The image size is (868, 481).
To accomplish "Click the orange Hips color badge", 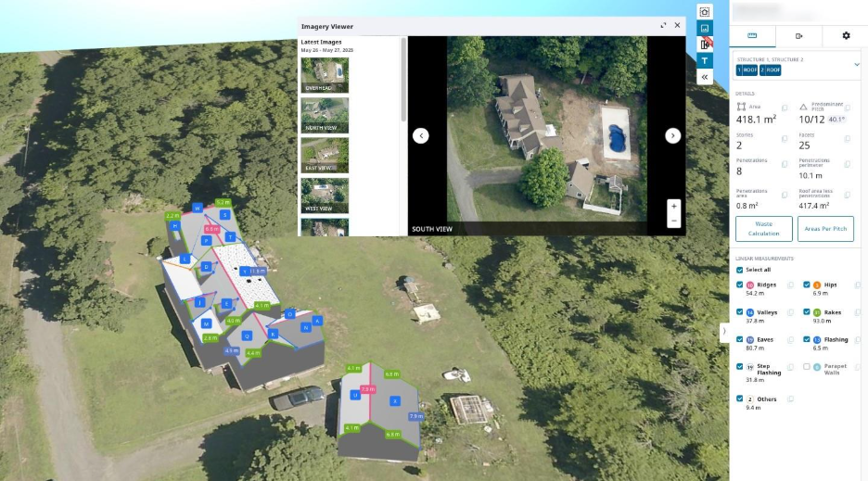I will point(817,285).
